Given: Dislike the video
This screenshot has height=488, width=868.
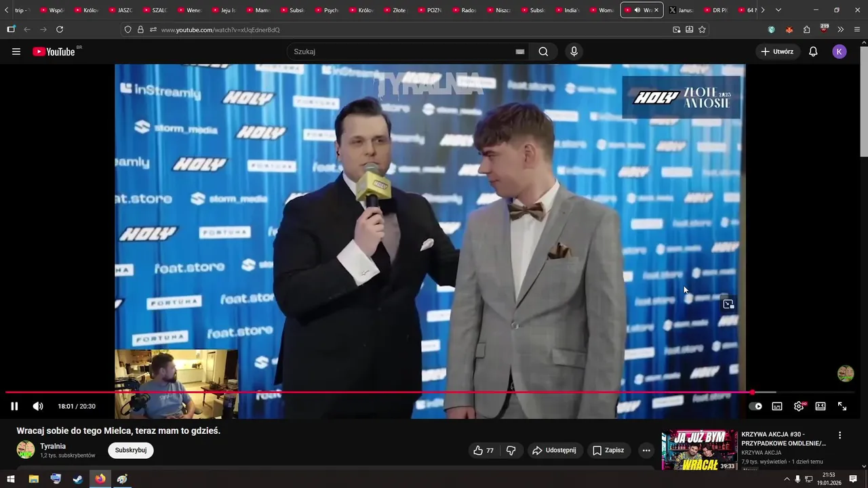Looking at the screenshot, I should (x=511, y=450).
